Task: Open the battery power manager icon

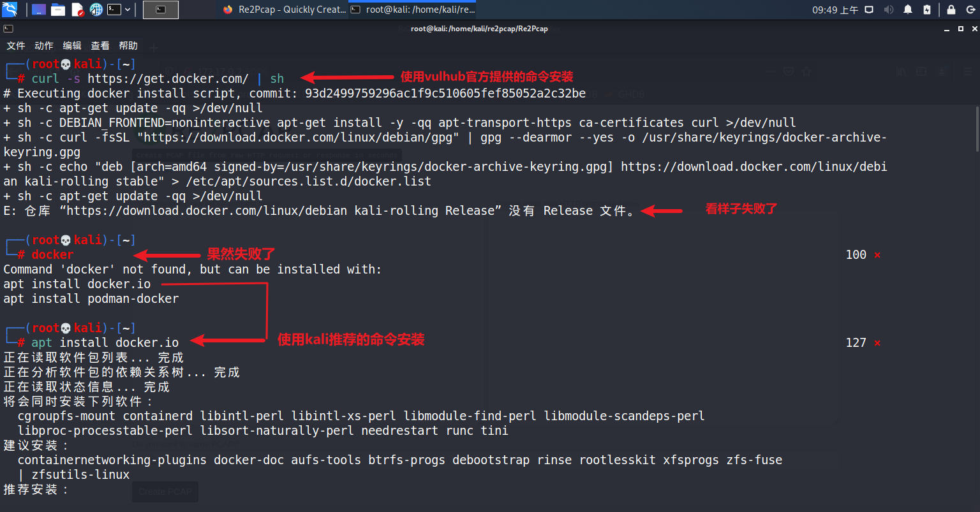Action: (927, 10)
